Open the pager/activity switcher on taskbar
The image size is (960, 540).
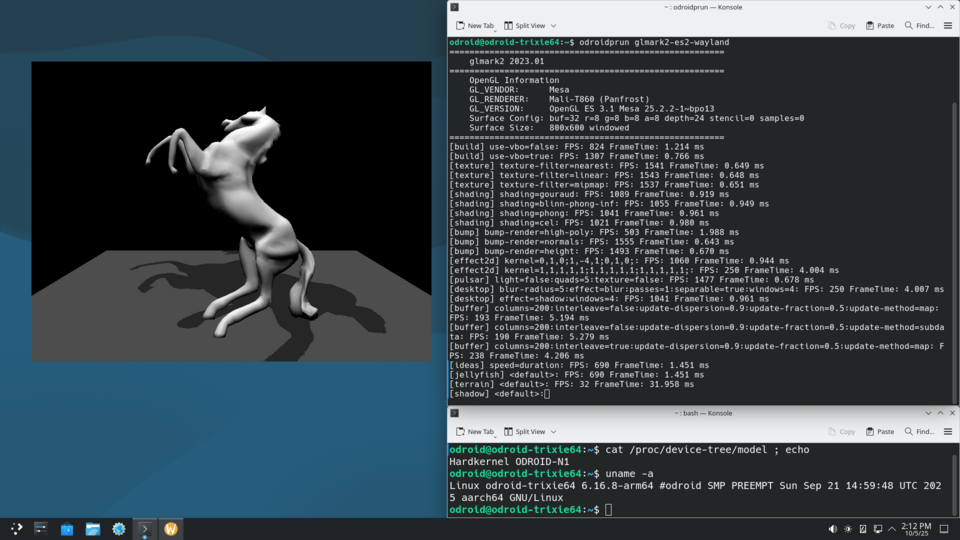click(41, 528)
